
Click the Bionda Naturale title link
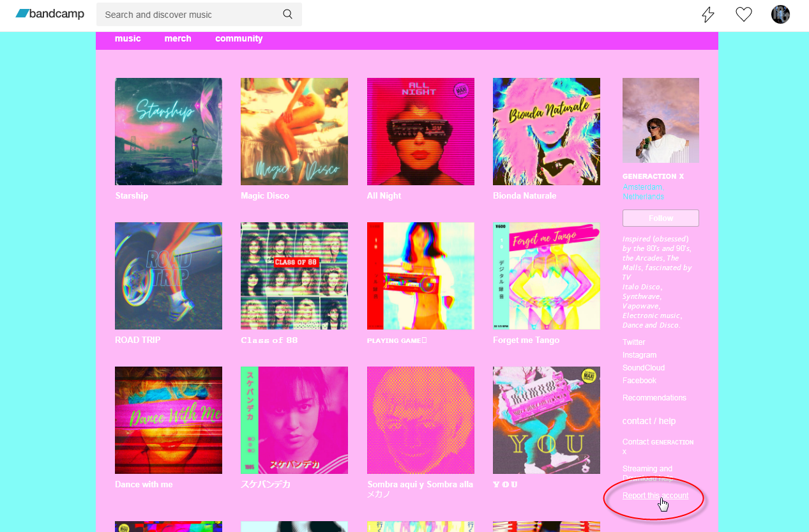click(x=525, y=195)
